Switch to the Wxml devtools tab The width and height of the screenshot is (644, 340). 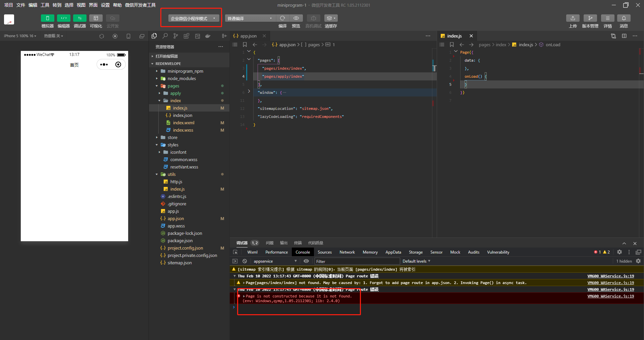252,252
